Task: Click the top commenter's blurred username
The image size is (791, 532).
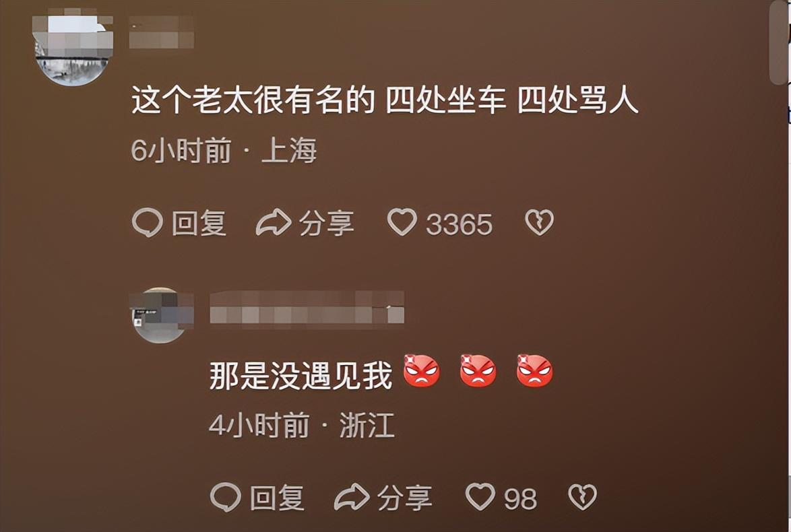Action: (162, 32)
